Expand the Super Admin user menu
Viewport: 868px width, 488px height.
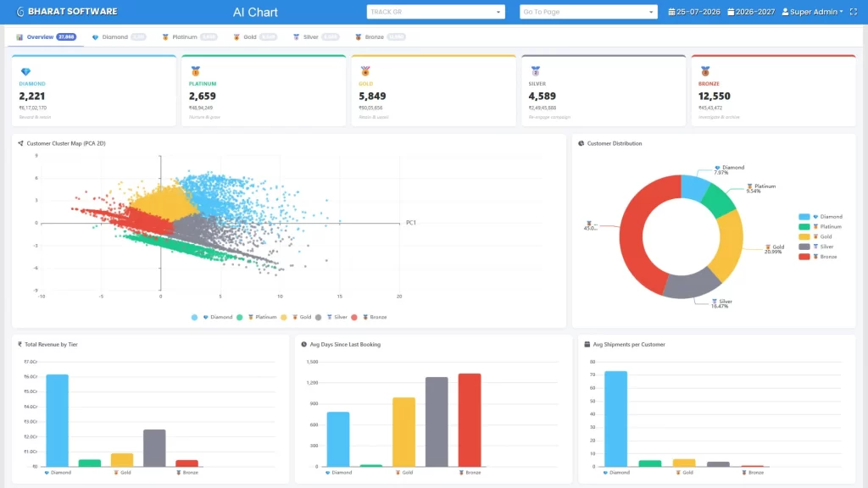coord(813,12)
